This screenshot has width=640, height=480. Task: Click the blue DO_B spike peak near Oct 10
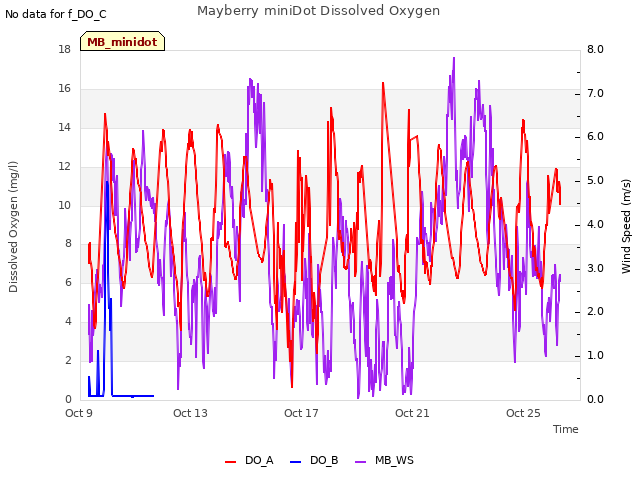coord(107,182)
